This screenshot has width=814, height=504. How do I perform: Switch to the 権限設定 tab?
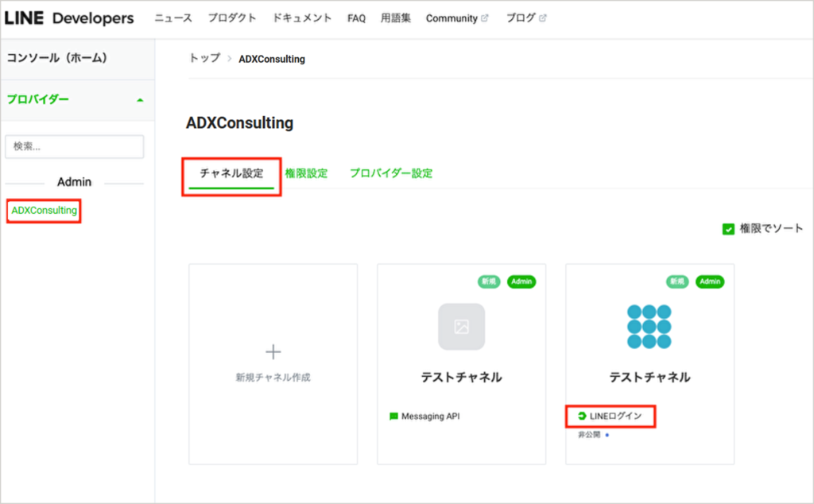pos(306,173)
